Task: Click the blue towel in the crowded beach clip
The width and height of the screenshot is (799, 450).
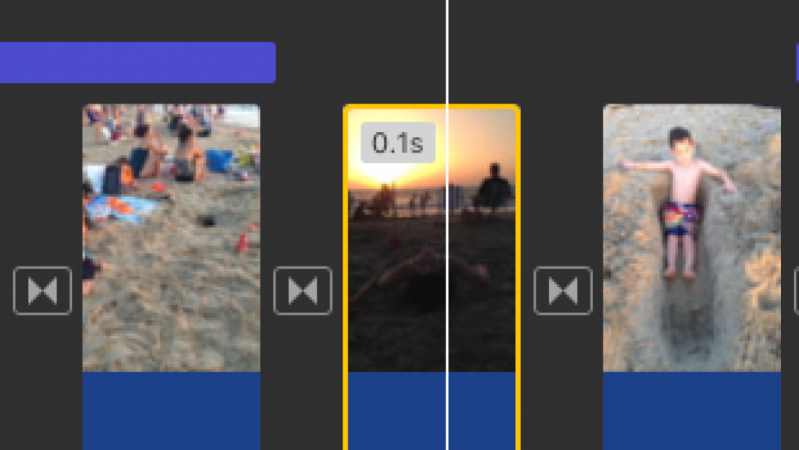Action: [x=122, y=209]
